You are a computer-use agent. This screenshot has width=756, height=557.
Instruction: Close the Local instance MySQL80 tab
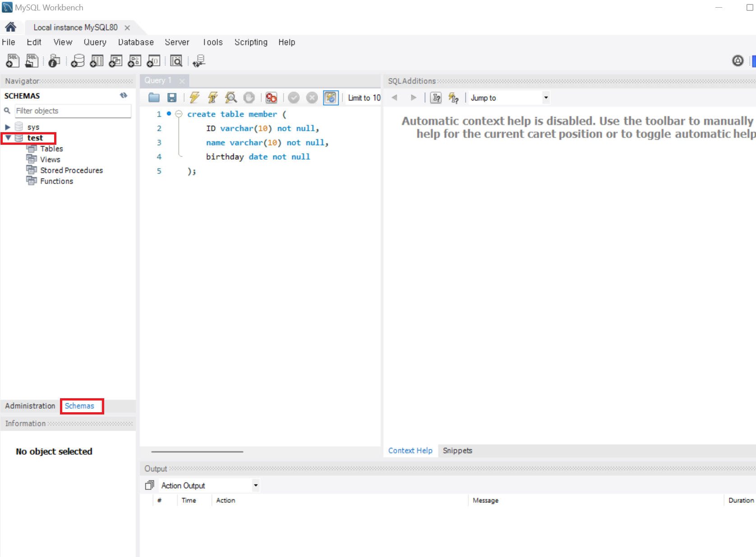coord(127,28)
